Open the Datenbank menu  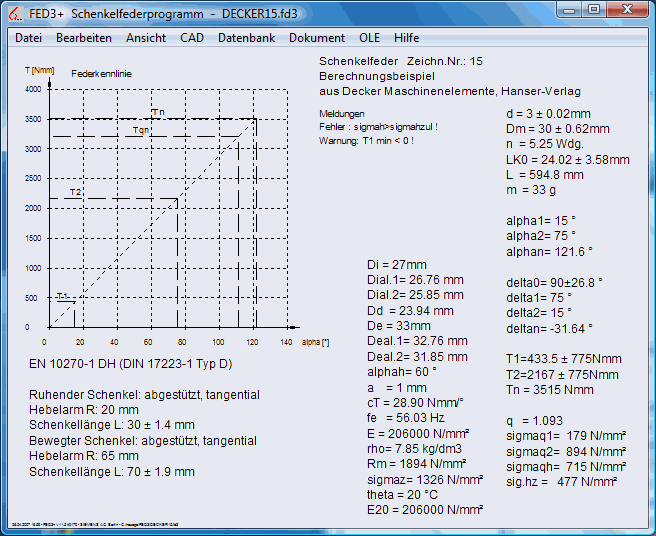pyautogui.click(x=246, y=38)
